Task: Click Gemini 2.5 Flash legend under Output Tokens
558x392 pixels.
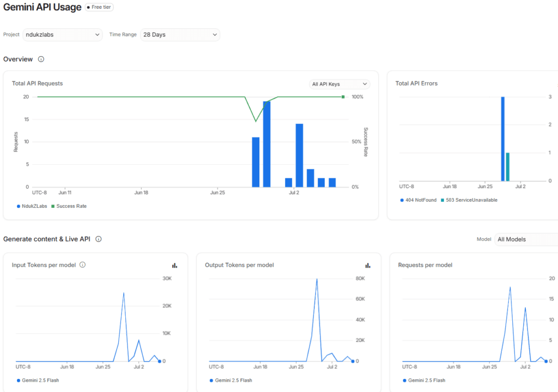Action: 231,380
